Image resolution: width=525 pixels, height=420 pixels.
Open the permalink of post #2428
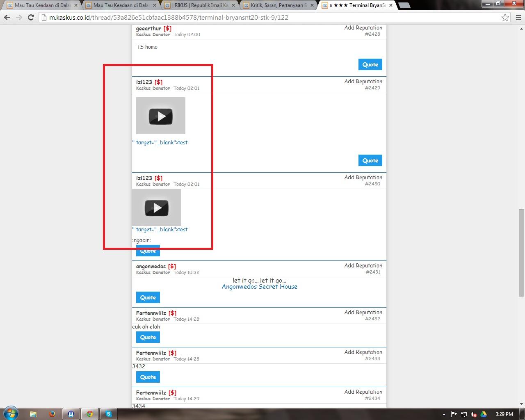372,34
